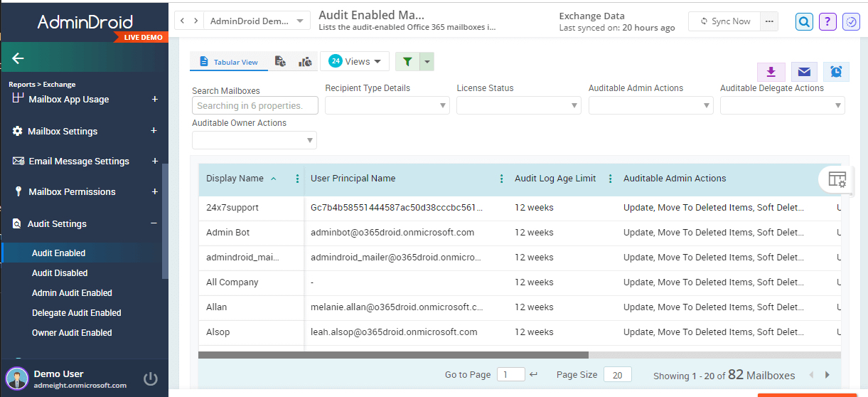
Task: Click leah.alsop@o365droid.onmicrosoft.com cell
Action: pyautogui.click(x=394, y=332)
